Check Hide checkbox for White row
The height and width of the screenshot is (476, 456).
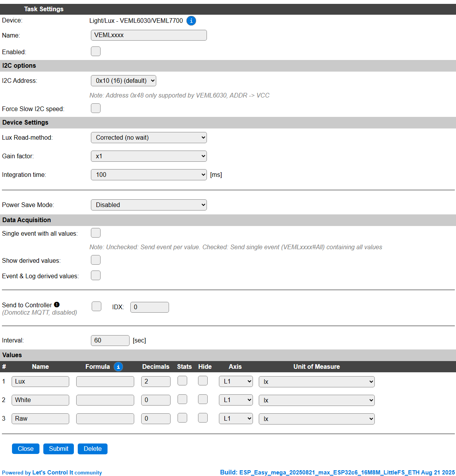pos(203,399)
